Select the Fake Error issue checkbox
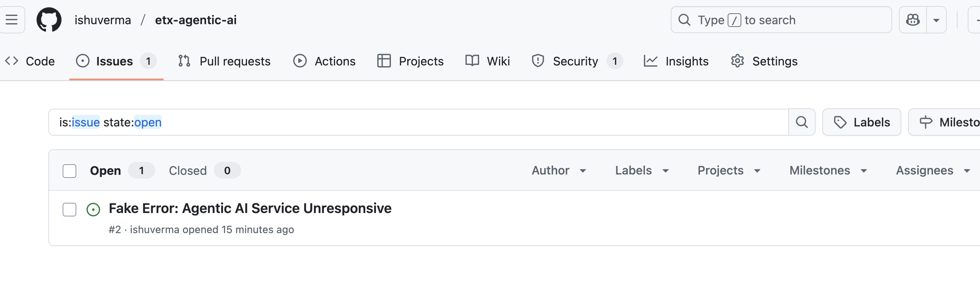Screen dimensions: 980x304 pos(69,209)
